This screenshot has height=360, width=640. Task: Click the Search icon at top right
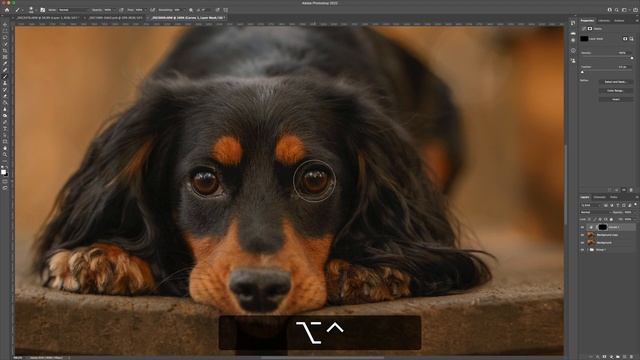pos(616,10)
